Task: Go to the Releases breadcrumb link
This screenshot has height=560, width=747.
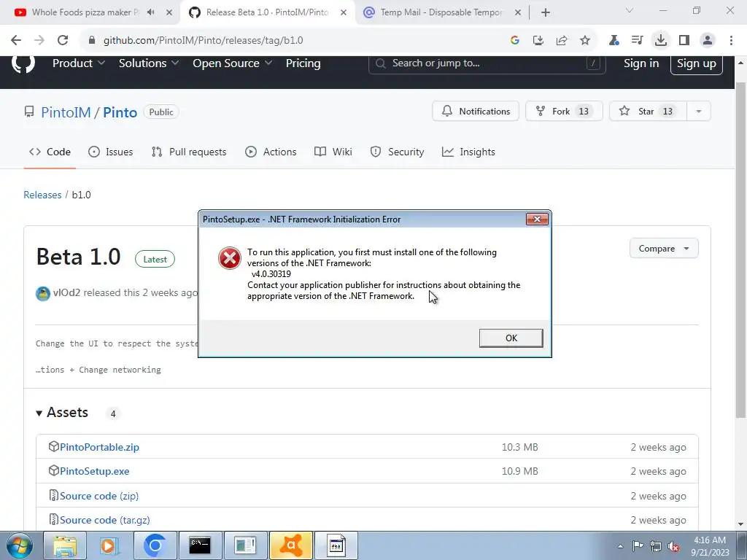Action: pyautogui.click(x=42, y=195)
